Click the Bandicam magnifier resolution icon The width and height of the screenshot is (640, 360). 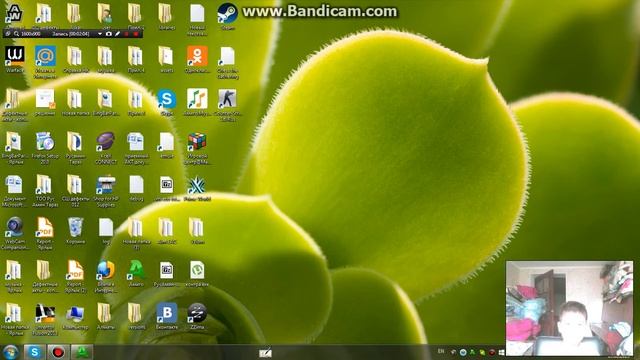tap(16, 34)
